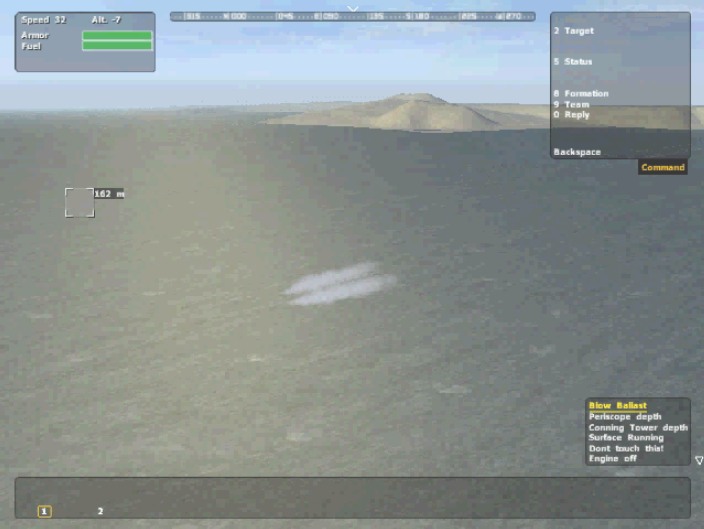Choose Surface Running action
704x529 pixels.
[625, 438]
